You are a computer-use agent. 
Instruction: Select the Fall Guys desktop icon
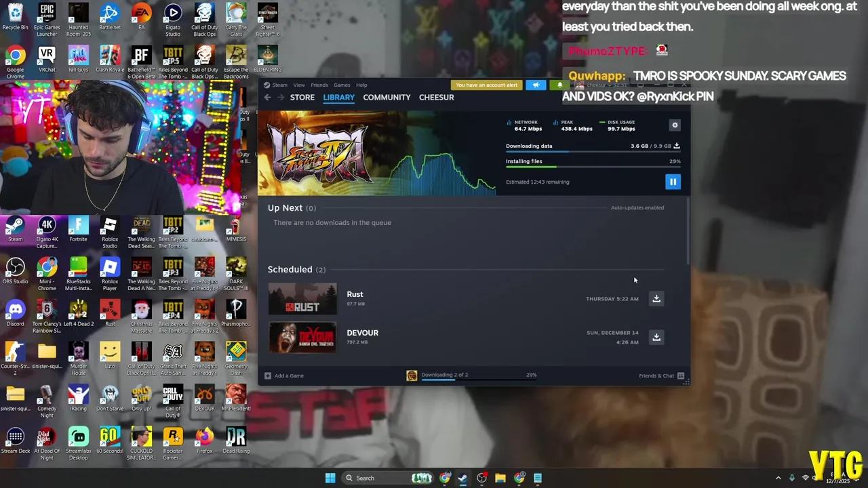tap(78, 60)
